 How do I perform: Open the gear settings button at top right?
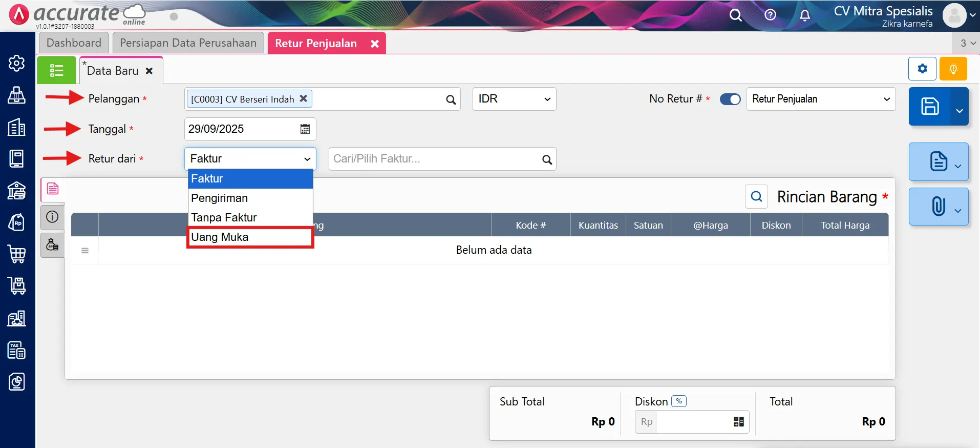coord(922,69)
